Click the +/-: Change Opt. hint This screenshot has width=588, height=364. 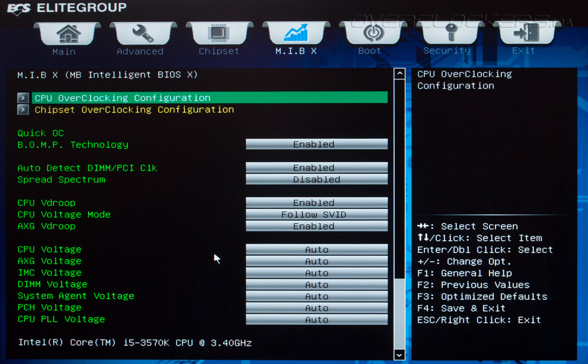[x=464, y=262]
